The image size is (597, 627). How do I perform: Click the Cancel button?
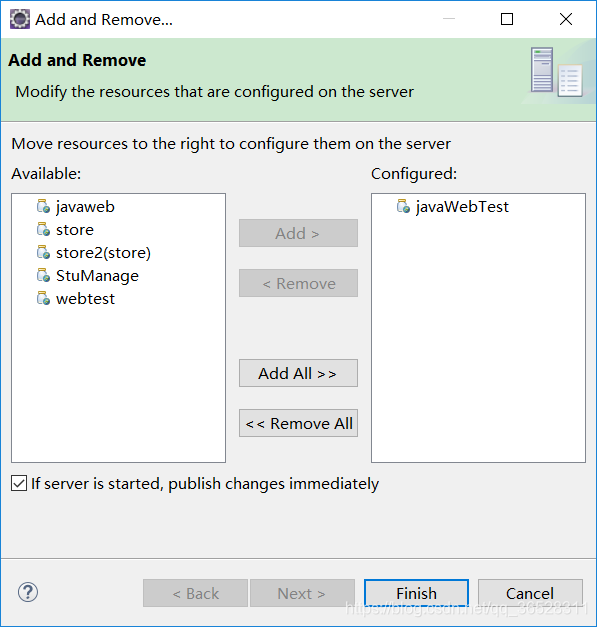[530, 593]
